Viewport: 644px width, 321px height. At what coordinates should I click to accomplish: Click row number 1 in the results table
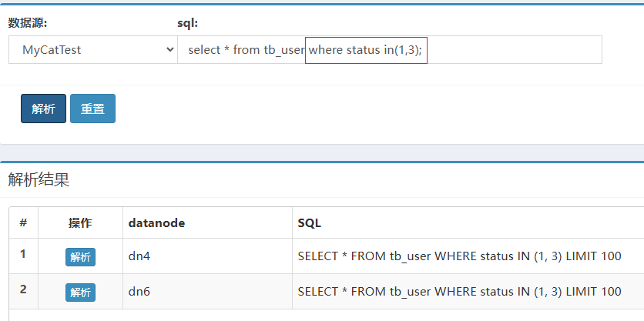point(23,253)
